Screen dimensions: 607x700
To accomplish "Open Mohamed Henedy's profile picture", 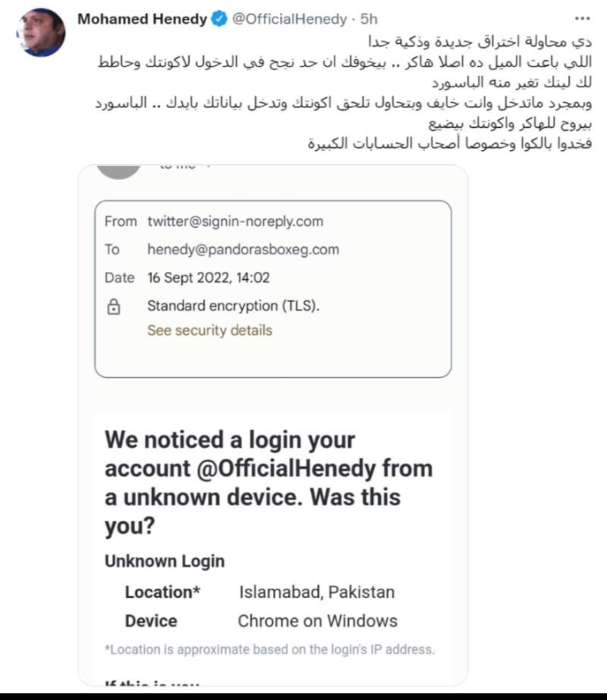I will (41, 33).
